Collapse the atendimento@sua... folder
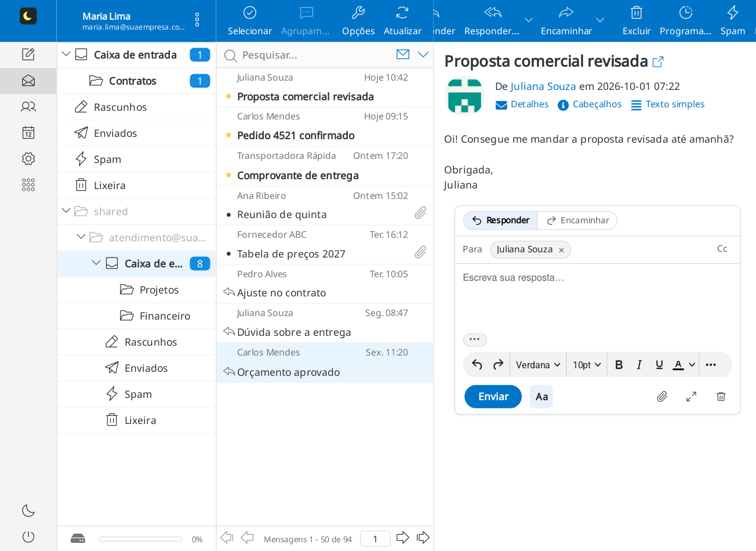The height and width of the screenshot is (551, 756). coord(81,237)
